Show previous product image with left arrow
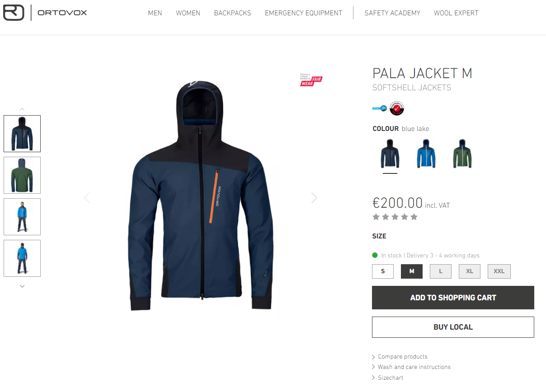The width and height of the screenshot is (546, 392). [87, 198]
